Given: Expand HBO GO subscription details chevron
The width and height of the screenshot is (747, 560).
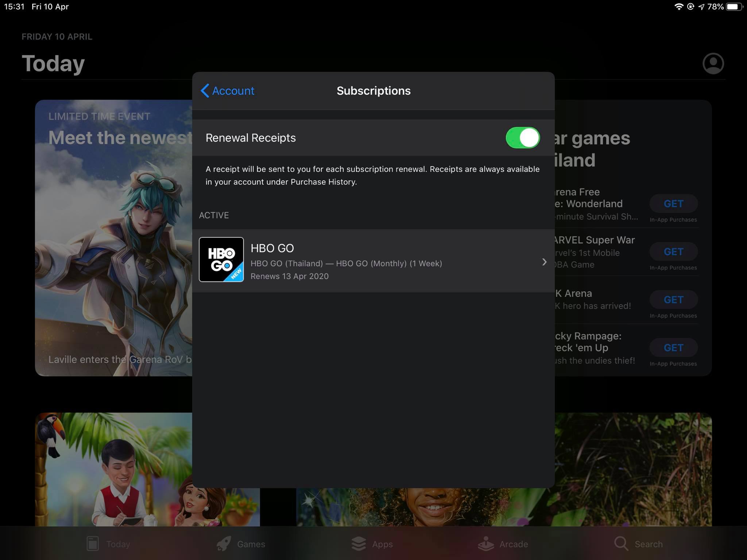Looking at the screenshot, I should (x=544, y=262).
